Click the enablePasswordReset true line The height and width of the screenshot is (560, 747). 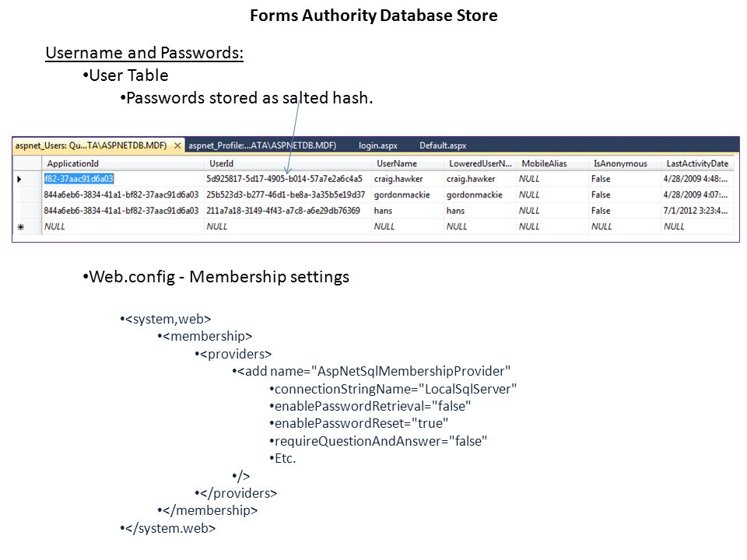pyautogui.click(x=359, y=423)
